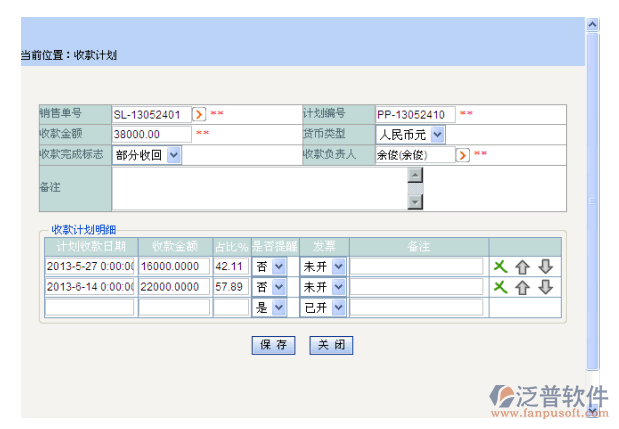The width and height of the screenshot is (619, 429).
Task: Open sales order number lookup arrow
Action: click(x=198, y=114)
